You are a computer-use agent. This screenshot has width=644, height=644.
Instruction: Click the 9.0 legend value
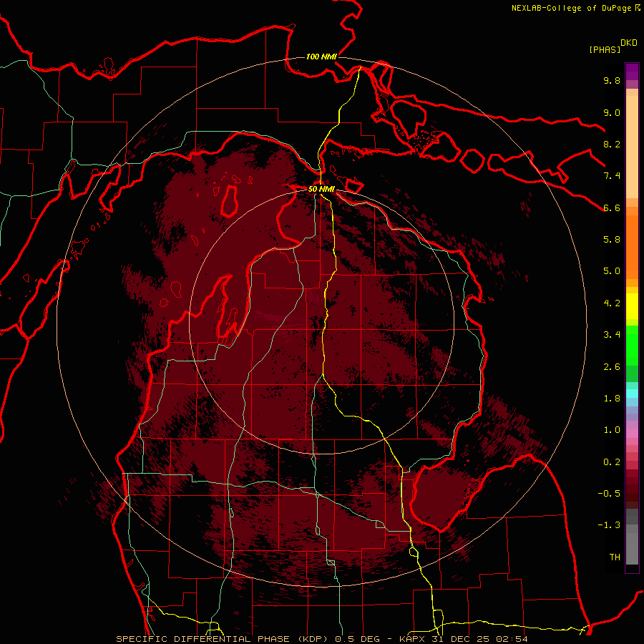(612, 112)
